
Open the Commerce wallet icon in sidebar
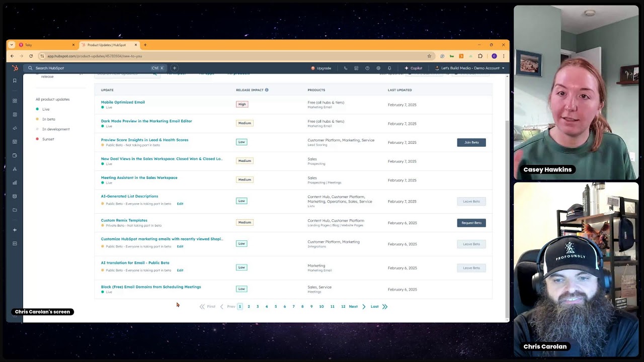point(15,155)
